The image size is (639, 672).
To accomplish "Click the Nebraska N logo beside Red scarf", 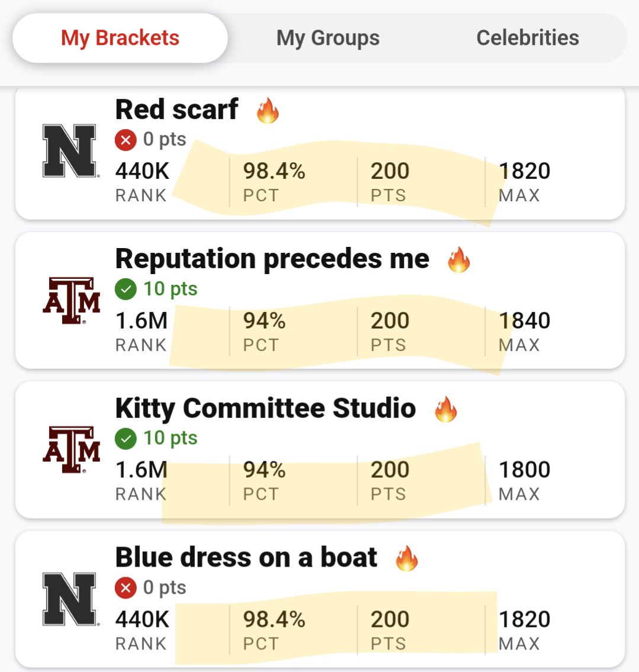I will [70, 151].
